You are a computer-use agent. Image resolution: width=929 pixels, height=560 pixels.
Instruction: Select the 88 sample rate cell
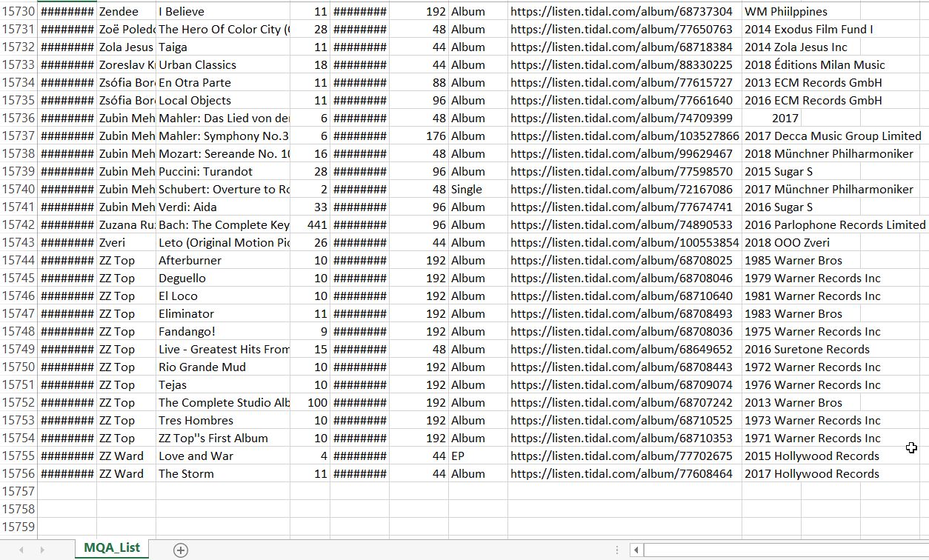point(419,83)
